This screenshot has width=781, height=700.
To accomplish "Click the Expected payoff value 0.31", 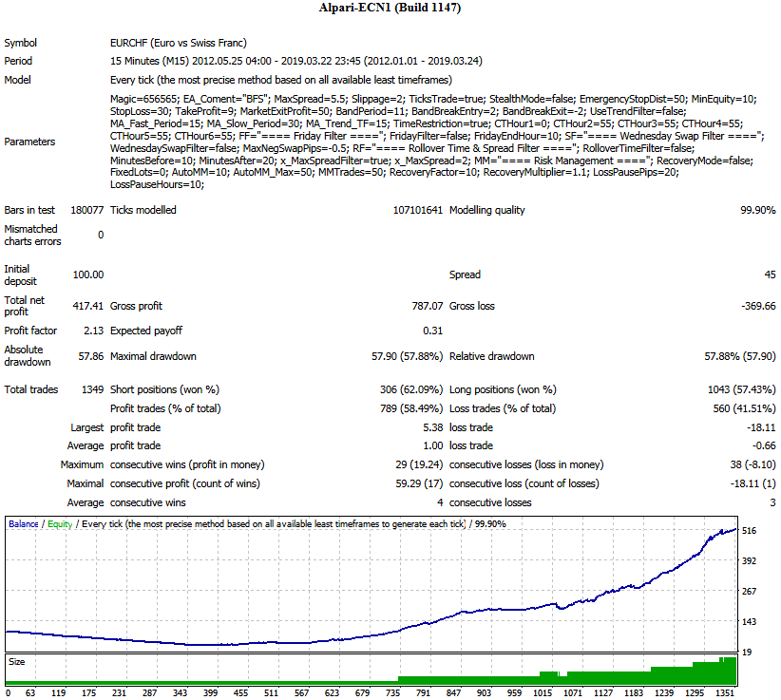I will click(433, 331).
